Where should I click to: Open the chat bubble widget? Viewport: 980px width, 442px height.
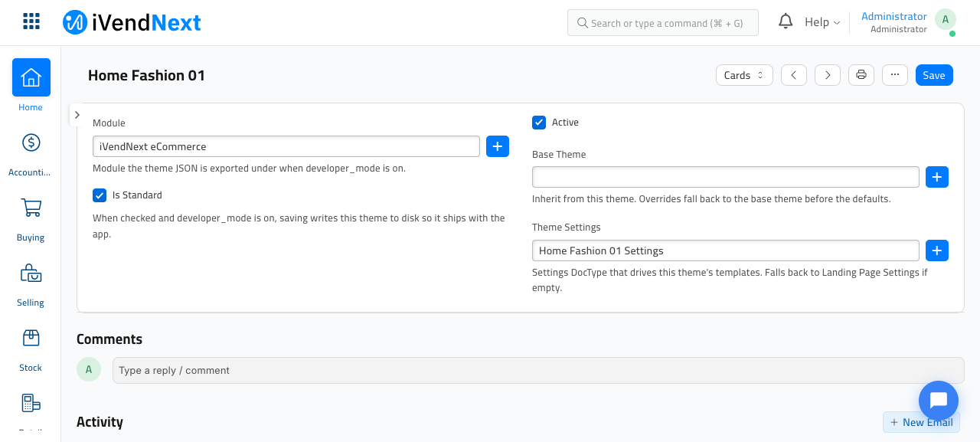coord(939,401)
